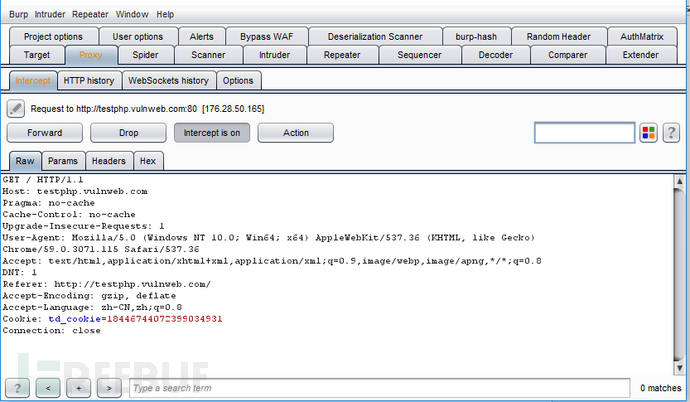The height and width of the screenshot is (402, 690).
Task: Go to previous search match
Action: click(48, 388)
